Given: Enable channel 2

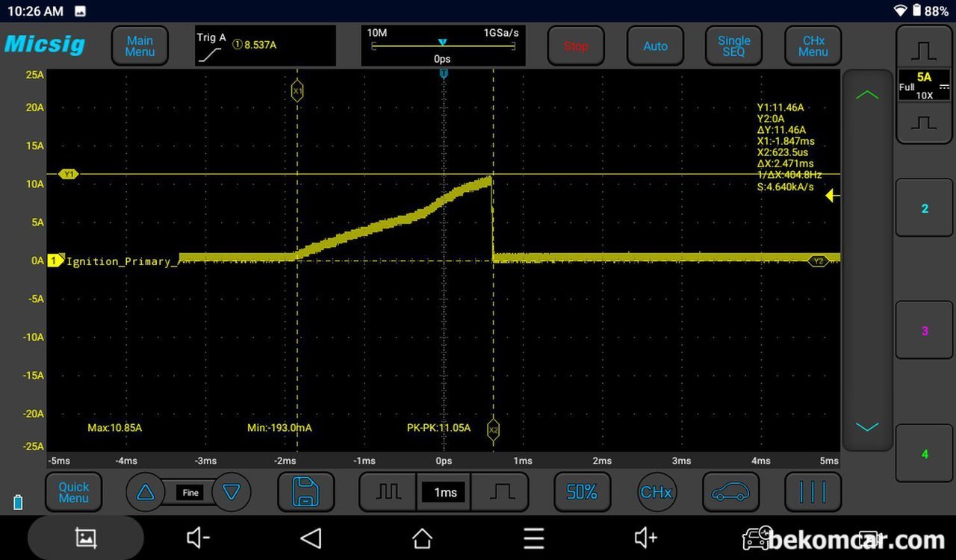Looking at the screenshot, I should (x=924, y=208).
